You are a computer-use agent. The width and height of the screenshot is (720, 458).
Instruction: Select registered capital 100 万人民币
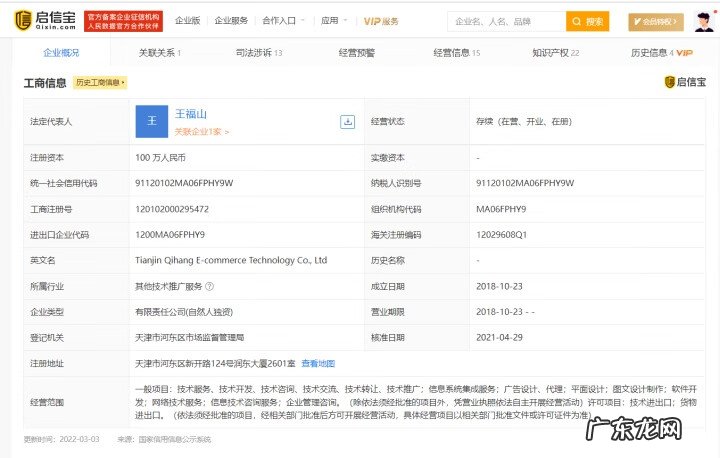[160, 158]
